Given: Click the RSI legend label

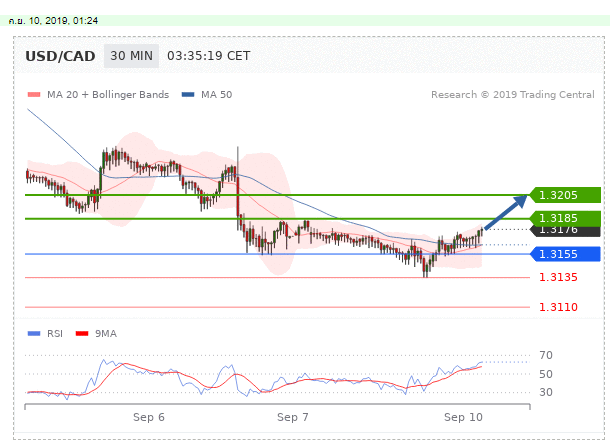Looking at the screenshot, I should click(x=55, y=334).
